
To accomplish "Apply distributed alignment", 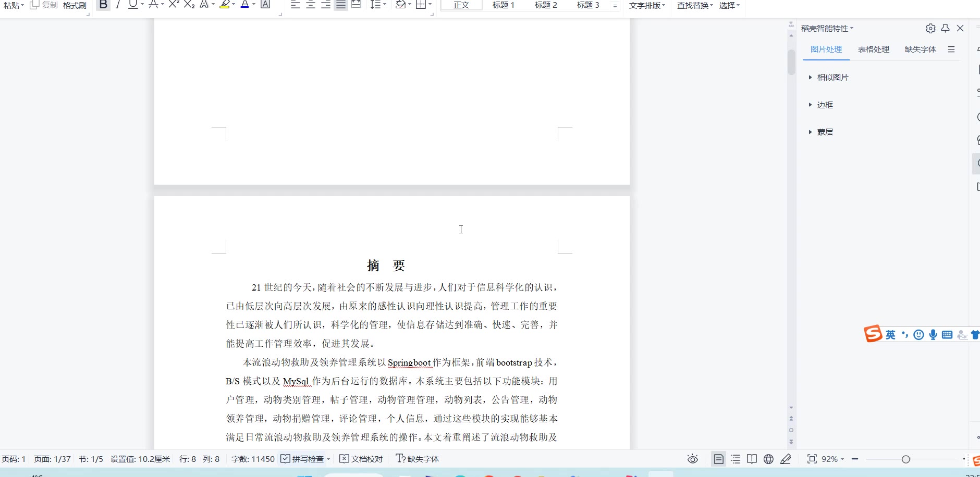I will point(356,5).
